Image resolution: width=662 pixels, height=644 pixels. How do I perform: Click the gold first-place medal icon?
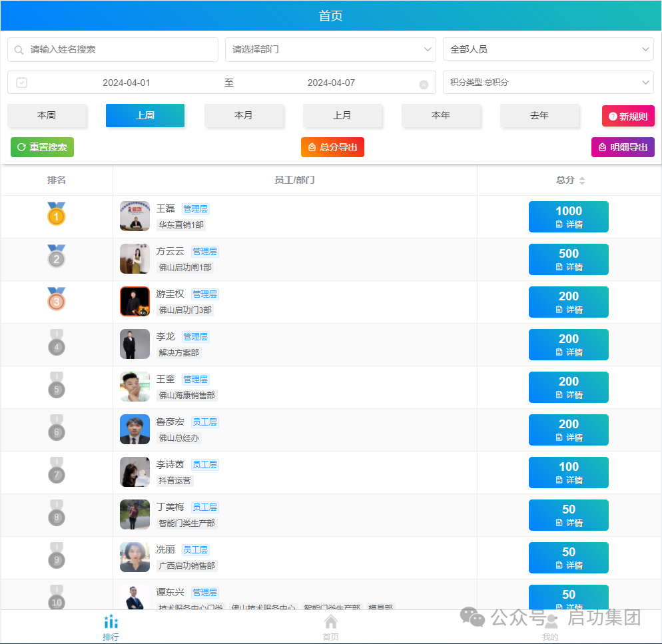[x=57, y=214]
